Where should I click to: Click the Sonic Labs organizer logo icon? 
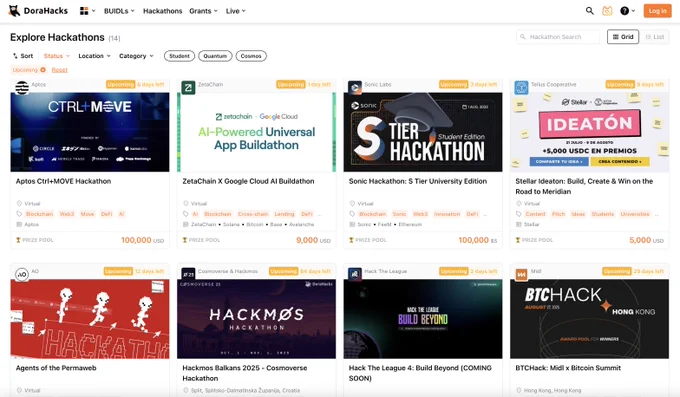[355, 87]
